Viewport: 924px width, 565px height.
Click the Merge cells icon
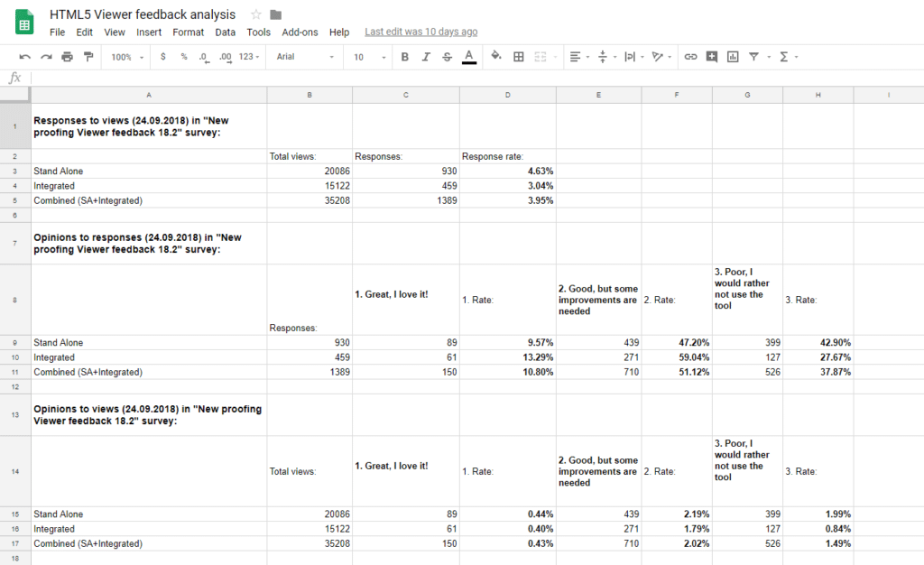tap(541, 57)
